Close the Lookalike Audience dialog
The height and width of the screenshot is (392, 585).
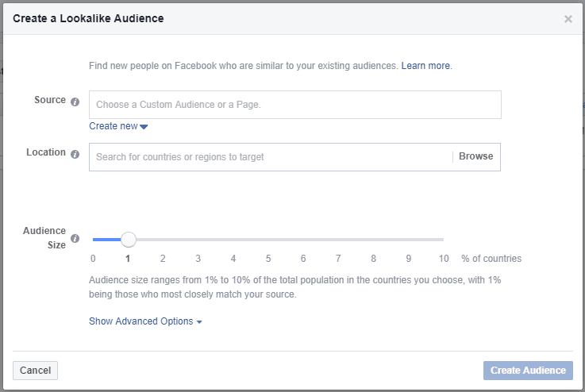click(568, 19)
